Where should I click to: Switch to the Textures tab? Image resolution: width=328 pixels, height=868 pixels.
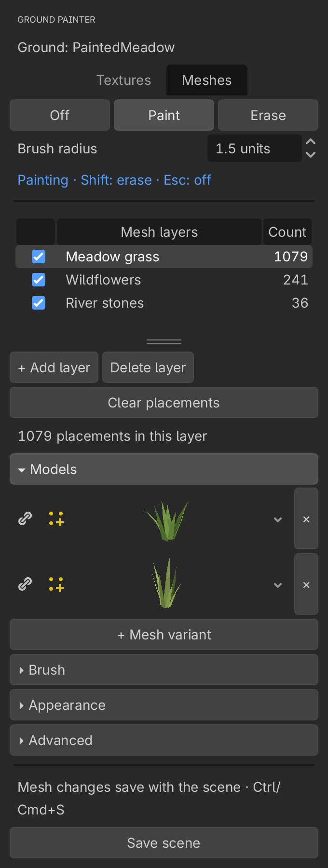pyautogui.click(x=124, y=80)
